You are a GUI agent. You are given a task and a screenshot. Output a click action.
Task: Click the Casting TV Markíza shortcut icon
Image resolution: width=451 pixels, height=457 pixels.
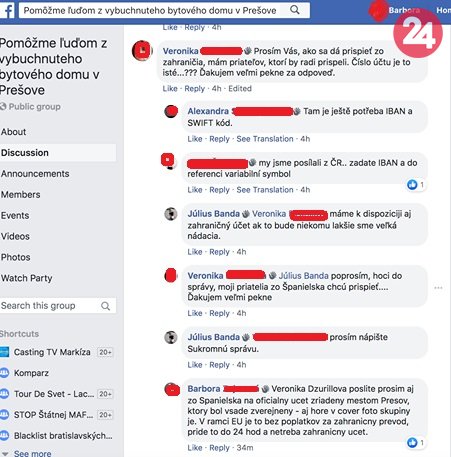coord(5,352)
